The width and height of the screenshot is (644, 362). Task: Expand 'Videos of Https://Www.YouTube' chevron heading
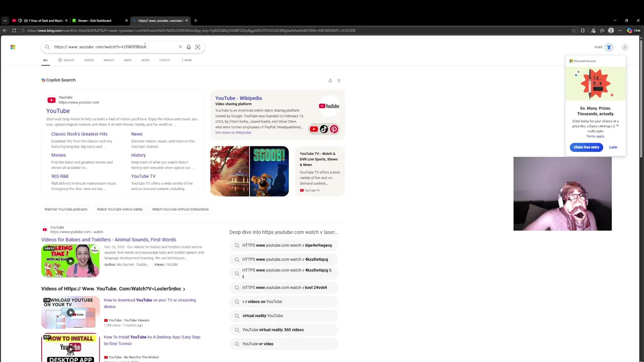tap(113, 289)
